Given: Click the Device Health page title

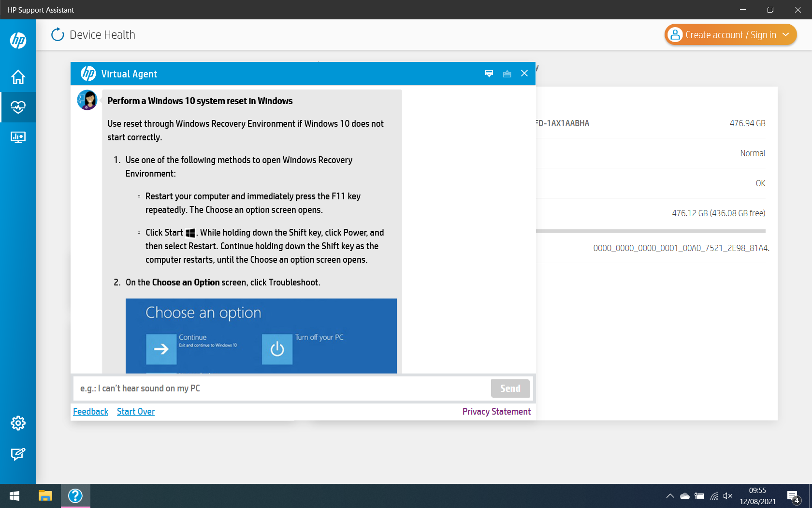Looking at the screenshot, I should pos(102,35).
